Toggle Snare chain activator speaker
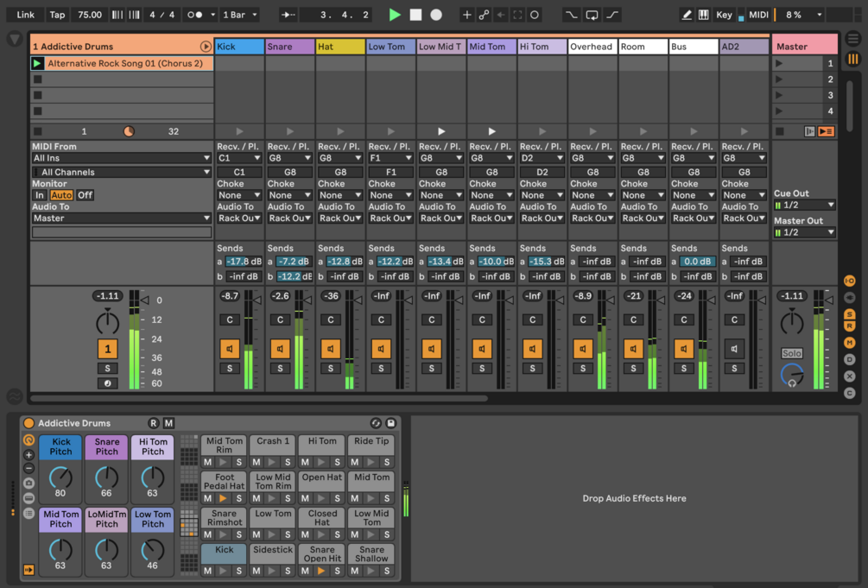868x588 pixels. tap(280, 349)
